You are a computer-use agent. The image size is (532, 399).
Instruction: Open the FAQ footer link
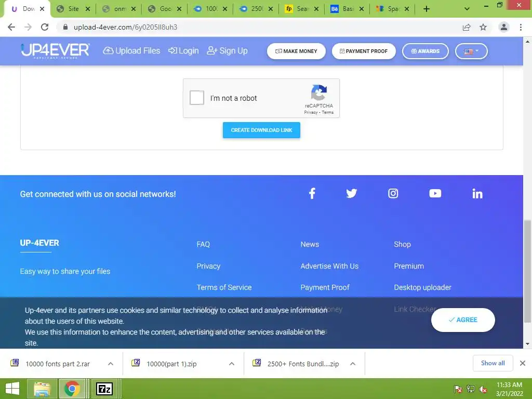(203, 244)
